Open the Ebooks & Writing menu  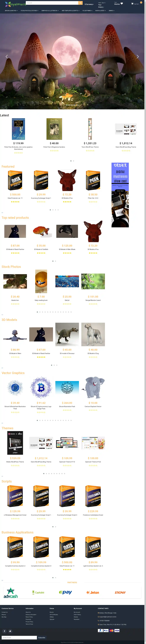click(x=11, y=11)
